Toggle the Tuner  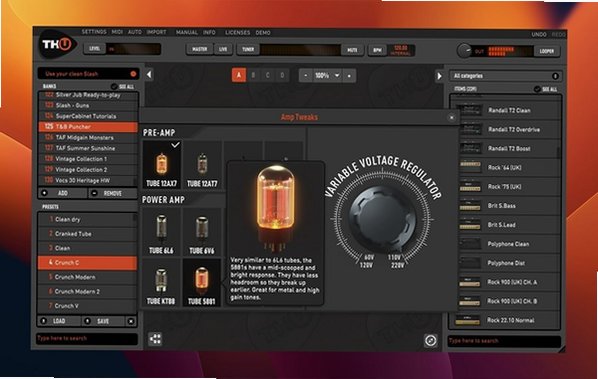click(248, 49)
